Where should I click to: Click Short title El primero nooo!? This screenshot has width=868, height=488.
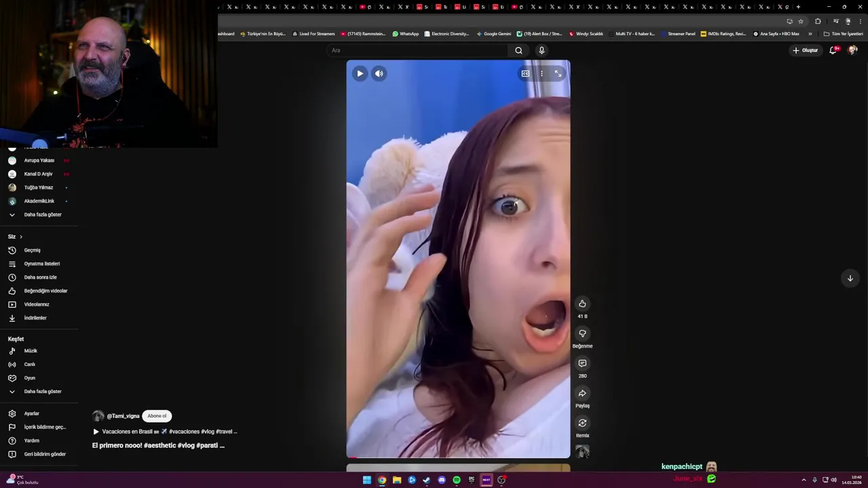[158, 445]
